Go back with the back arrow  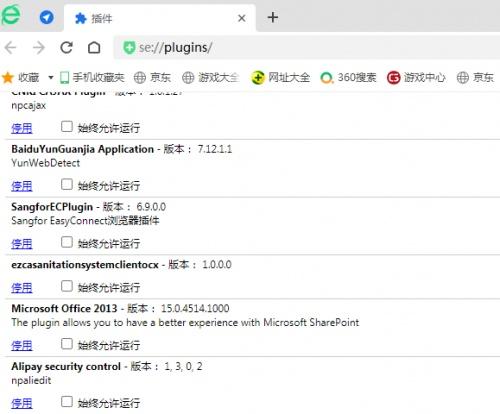point(10,48)
